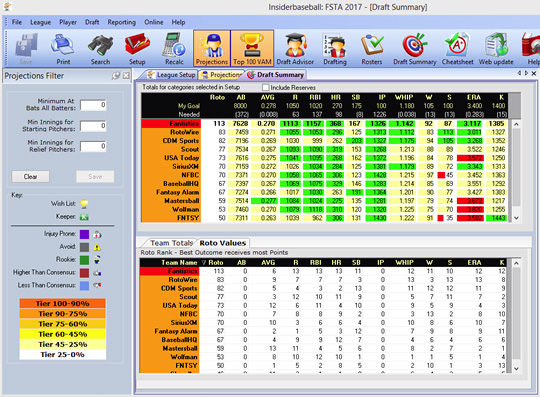
Task: Click the Rookie icon in key
Action: click(x=97, y=260)
